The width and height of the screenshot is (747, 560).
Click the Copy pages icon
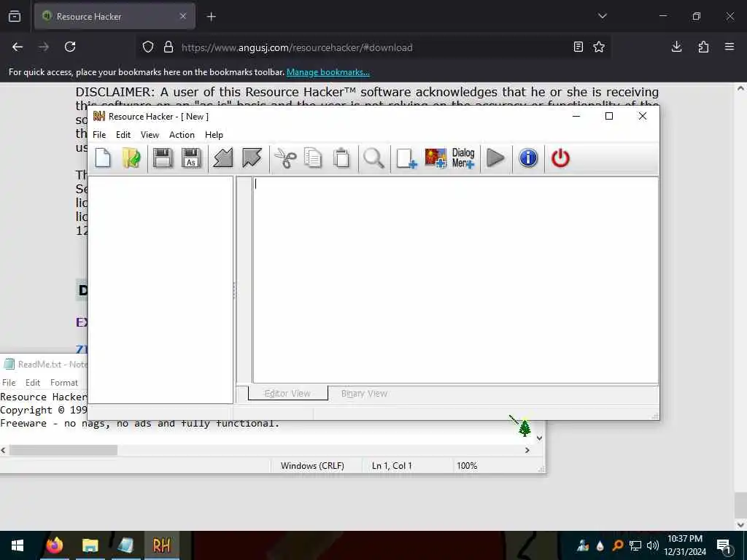tap(313, 158)
